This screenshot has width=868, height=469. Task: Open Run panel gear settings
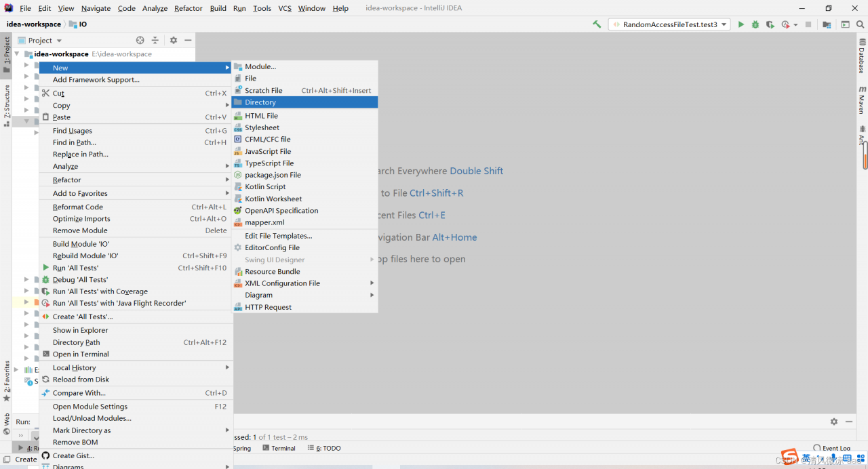click(x=834, y=422)
